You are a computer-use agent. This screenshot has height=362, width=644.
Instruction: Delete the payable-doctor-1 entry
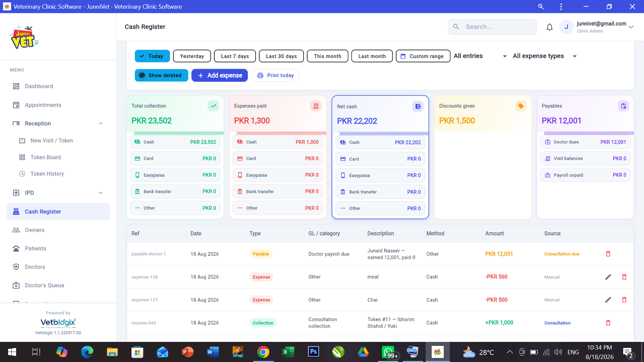tap(608, 254)
